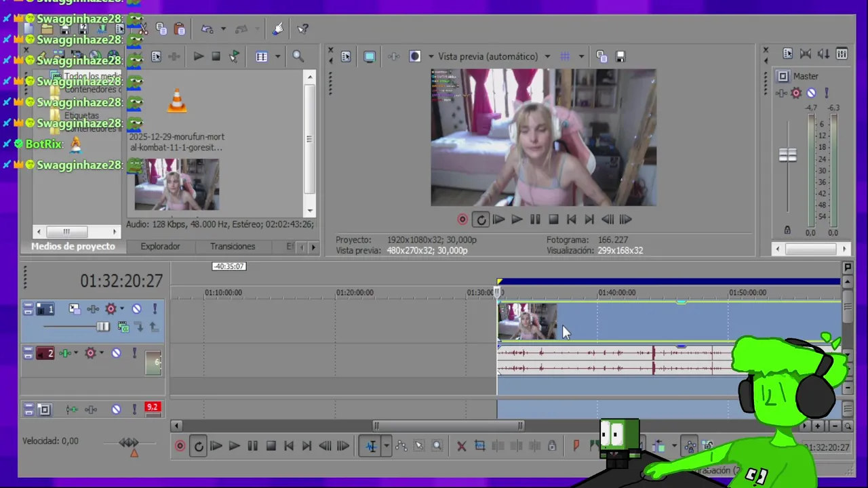
Task: Click the Overlays grid icon in preview
Action: point(565,57)
